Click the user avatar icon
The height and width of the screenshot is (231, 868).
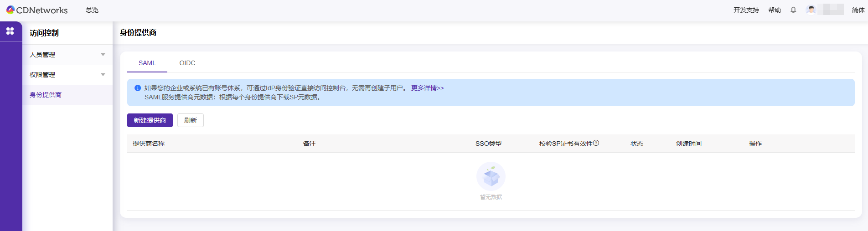[811, 10]
